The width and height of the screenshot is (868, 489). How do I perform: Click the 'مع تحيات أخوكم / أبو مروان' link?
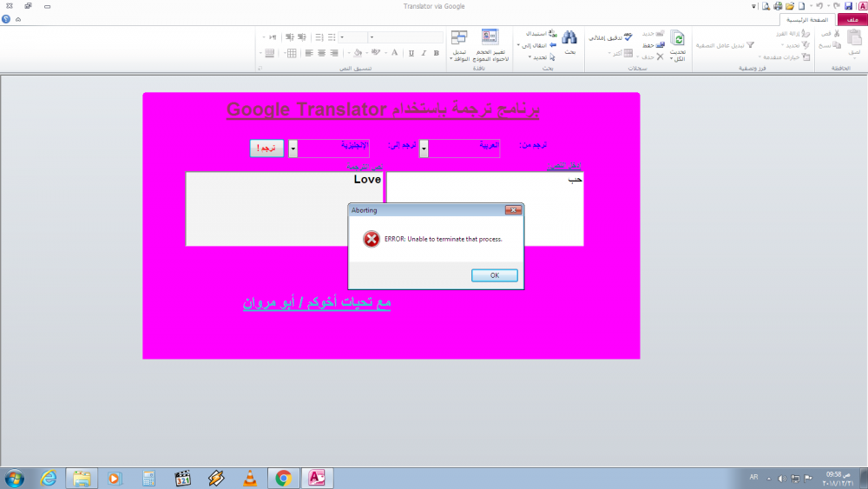point(317,302)
